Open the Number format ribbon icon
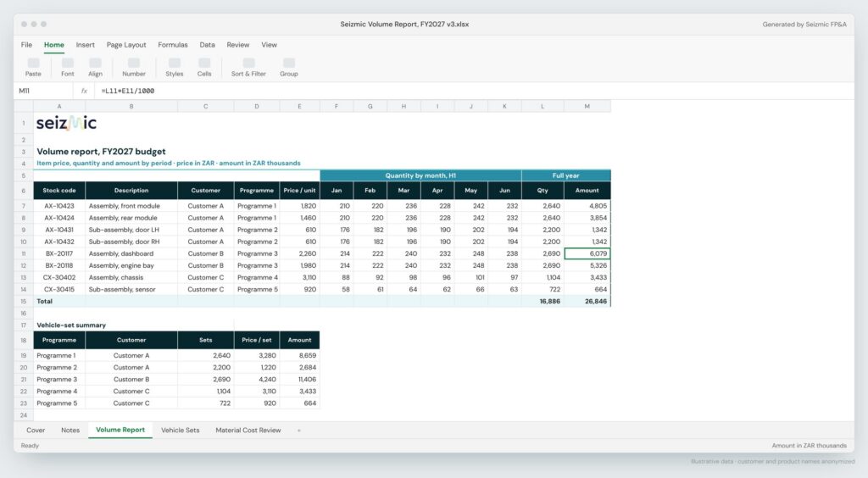Image resolution: width=868 pixels, height=478 pixels. [134, 63]
